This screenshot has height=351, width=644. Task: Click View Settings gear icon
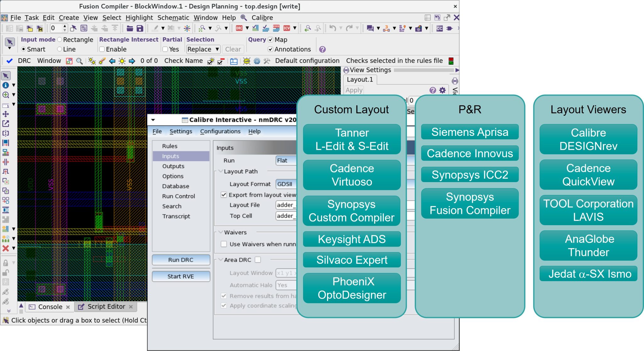442,90
